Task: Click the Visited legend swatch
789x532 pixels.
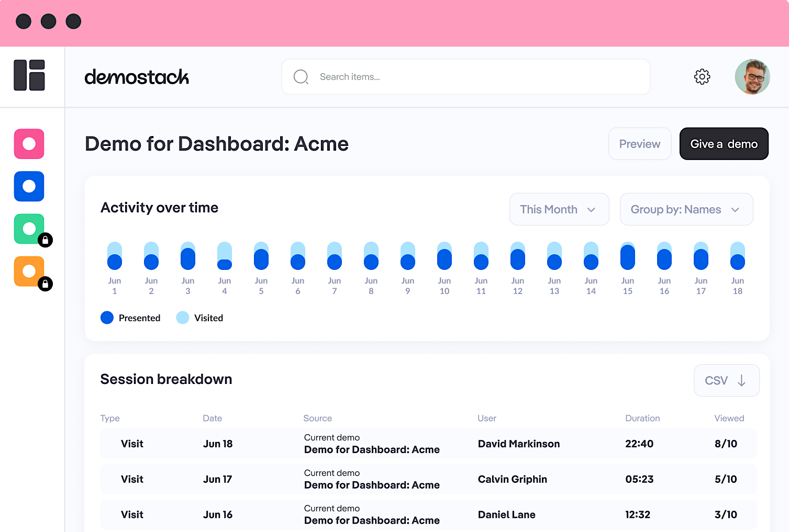Action: click(x=183, y=318)
